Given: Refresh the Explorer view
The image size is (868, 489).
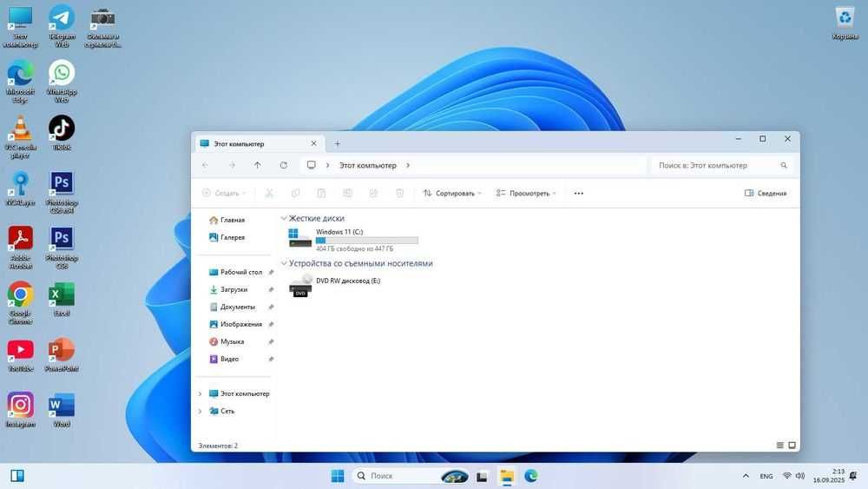Looking at the screenshot, I should (x=284, y=165).
